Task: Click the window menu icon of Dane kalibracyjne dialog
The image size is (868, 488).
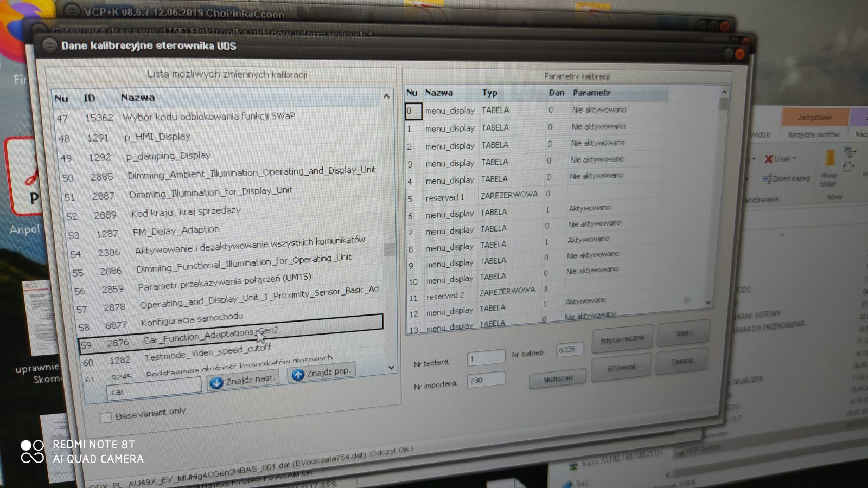Action: (x=49, y=46)
